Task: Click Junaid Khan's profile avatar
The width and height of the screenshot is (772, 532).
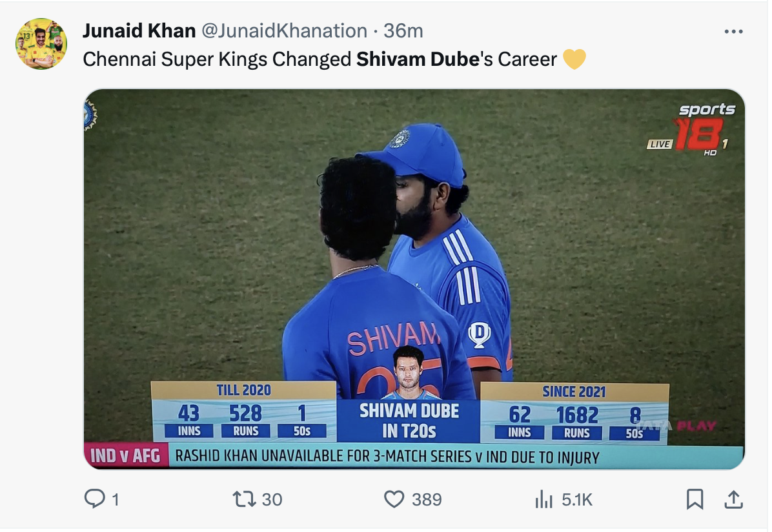Action: pos(41,44)
